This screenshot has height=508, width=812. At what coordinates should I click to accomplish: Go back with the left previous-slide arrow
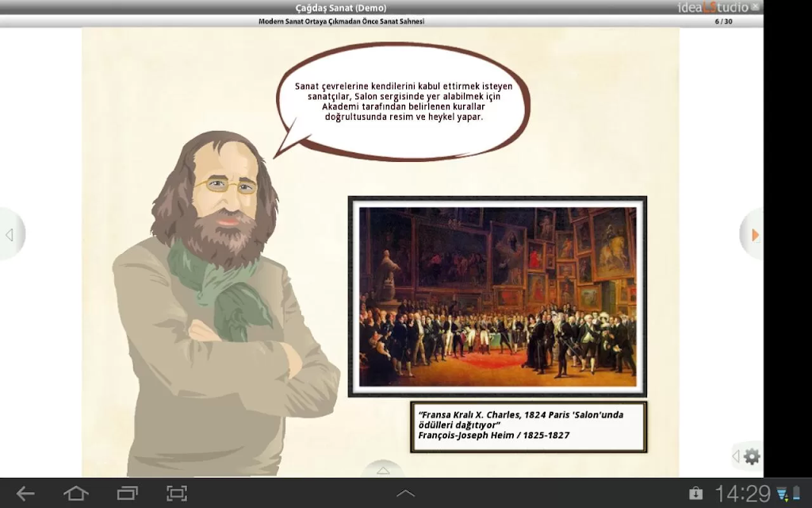10,235
